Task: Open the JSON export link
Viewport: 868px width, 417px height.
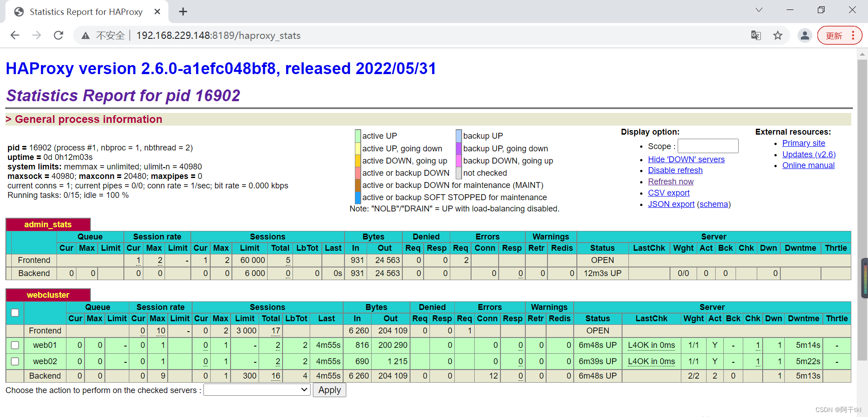Action: 671,204
